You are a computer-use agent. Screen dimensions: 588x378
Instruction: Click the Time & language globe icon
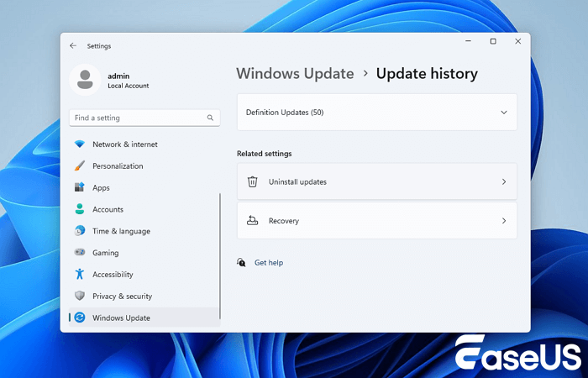point(80,231)
